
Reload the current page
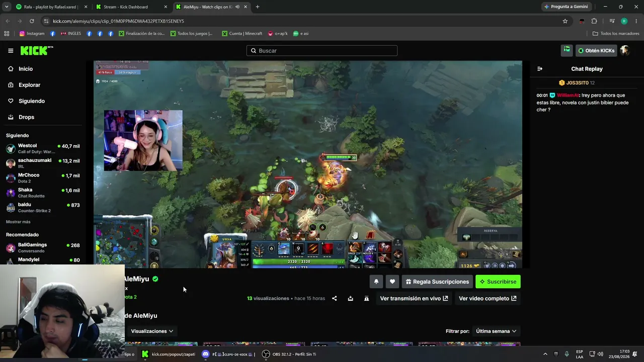pyautogui.click(x=32, y=21)
